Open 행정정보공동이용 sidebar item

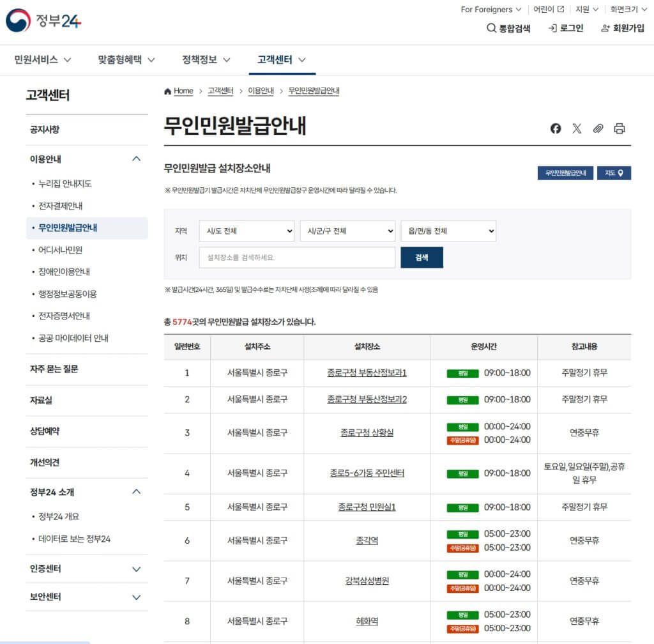(68, 294)
